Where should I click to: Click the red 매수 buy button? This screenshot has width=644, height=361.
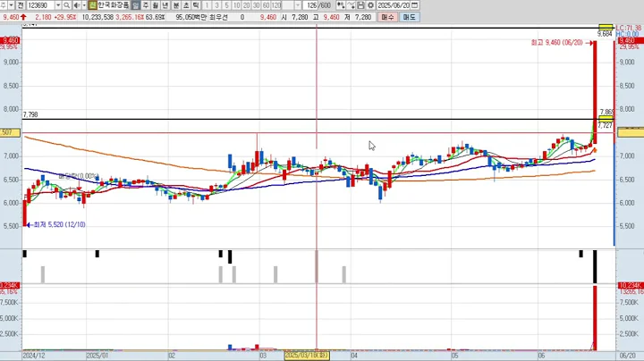[387, 17]
